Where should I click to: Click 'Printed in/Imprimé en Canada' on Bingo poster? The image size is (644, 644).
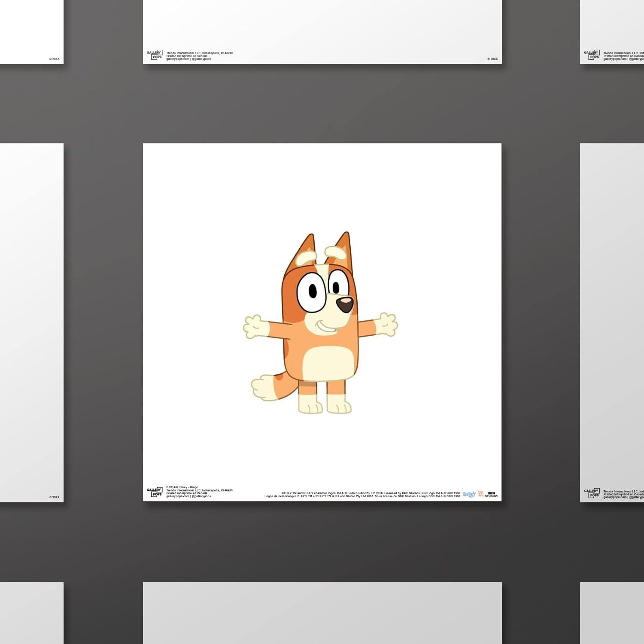pyautogui.click(x=187, y=493)
